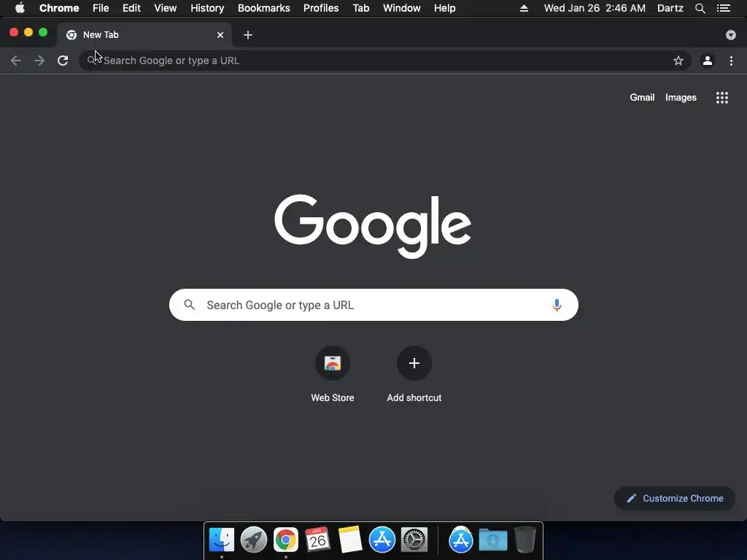747x560 pixels.
Task: Open the Downloads folder in the Dock
Action: pos(493,540)
